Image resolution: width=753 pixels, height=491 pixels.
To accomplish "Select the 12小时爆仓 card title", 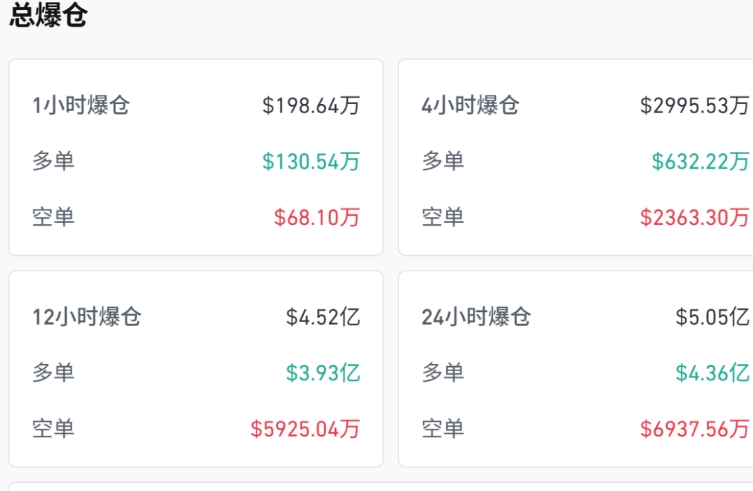I will (87, 317).
